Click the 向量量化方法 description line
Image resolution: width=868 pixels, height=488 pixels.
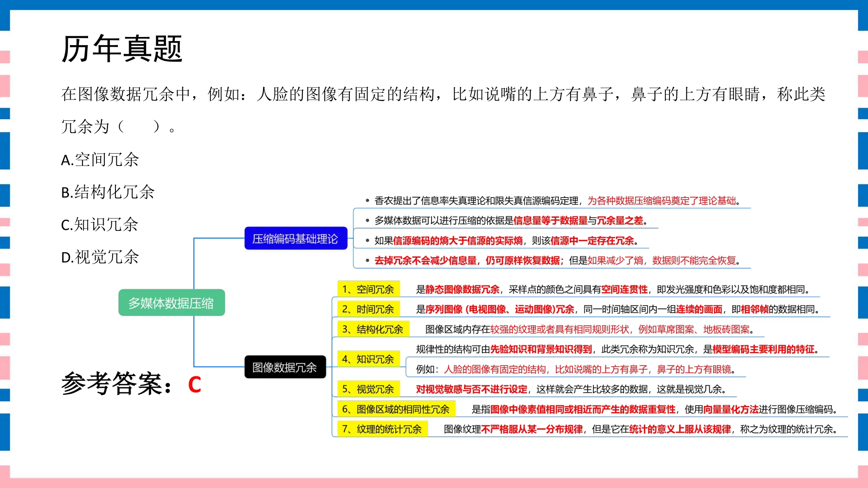click(x=655, y=409)
